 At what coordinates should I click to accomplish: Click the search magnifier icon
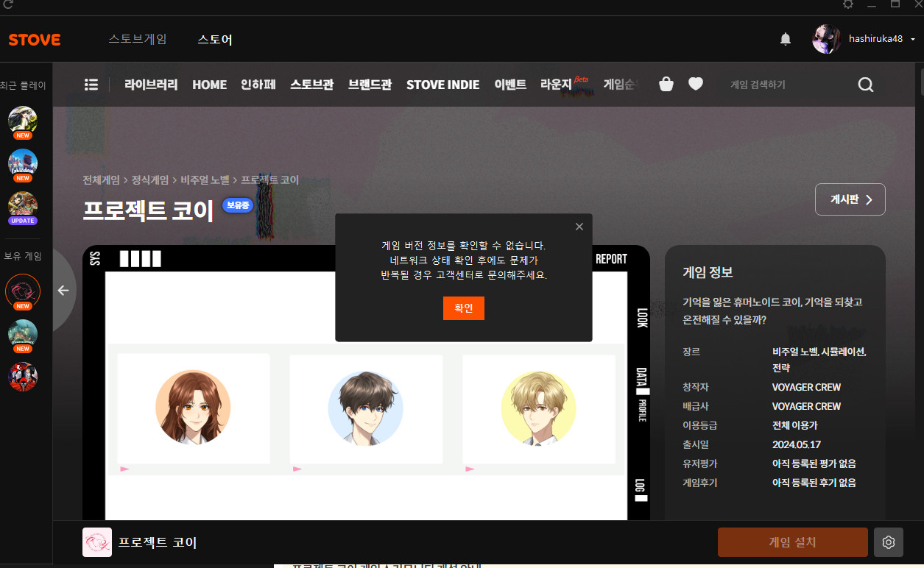pyautogui.click(x=866, y=85)
